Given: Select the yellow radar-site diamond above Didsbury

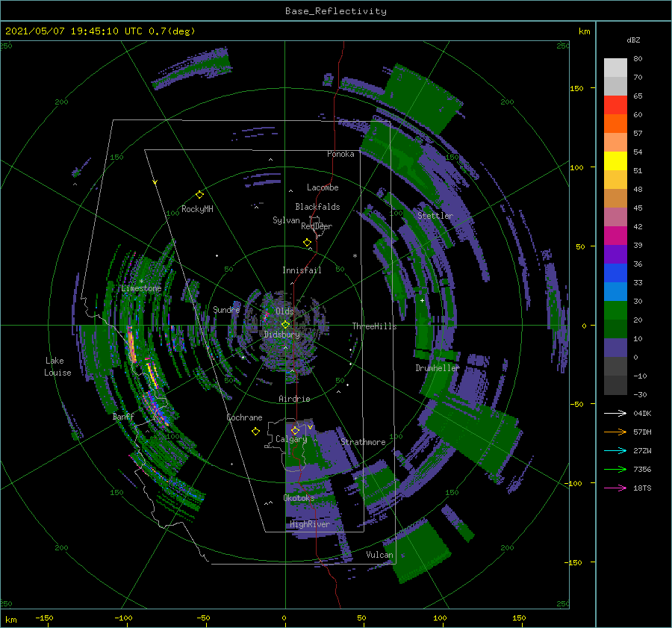Looking at the screenshot, I should (x=285, y=325).
